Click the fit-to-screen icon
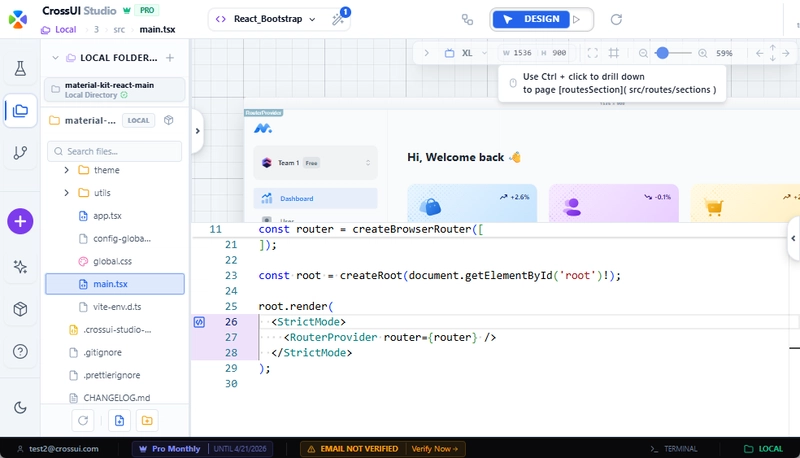This screenshot has width=800, height=458. (x=592, y=53)
